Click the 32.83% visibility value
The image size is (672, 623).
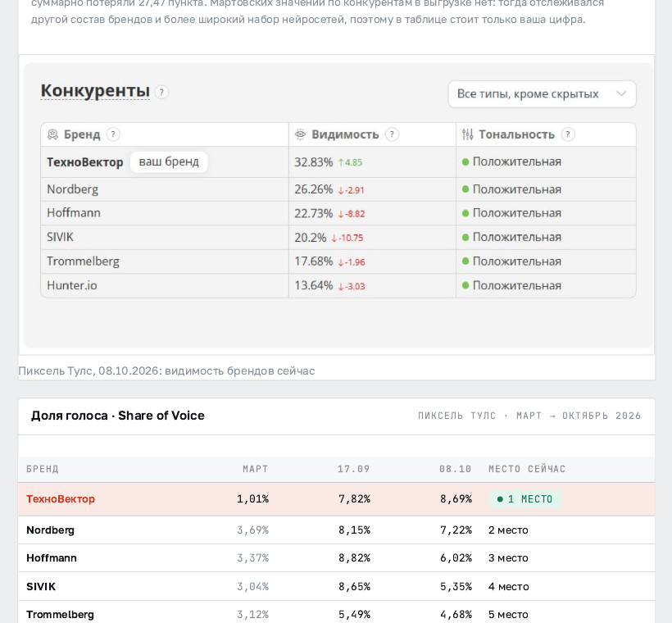coord(313,162)
